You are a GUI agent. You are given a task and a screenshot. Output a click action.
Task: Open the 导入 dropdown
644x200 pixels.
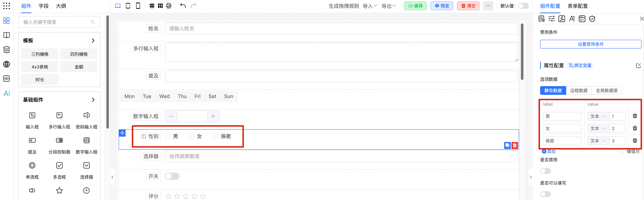pos(369,6)
